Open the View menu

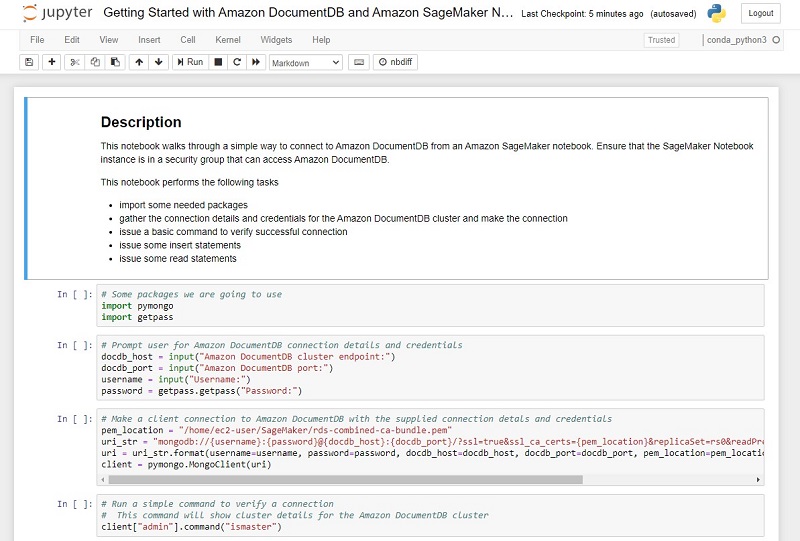coord(109,40)
